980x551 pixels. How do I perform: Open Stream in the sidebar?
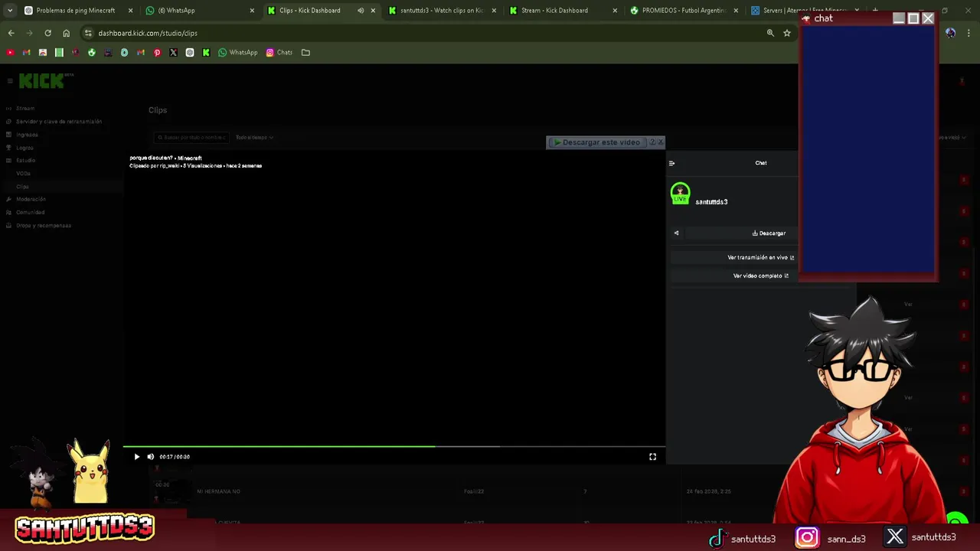pos(25,109)
